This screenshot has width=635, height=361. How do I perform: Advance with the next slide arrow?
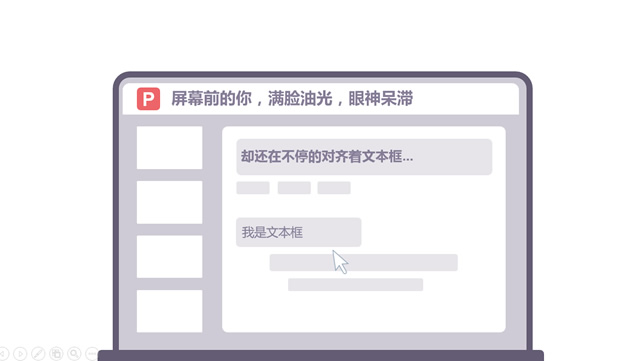20,354
